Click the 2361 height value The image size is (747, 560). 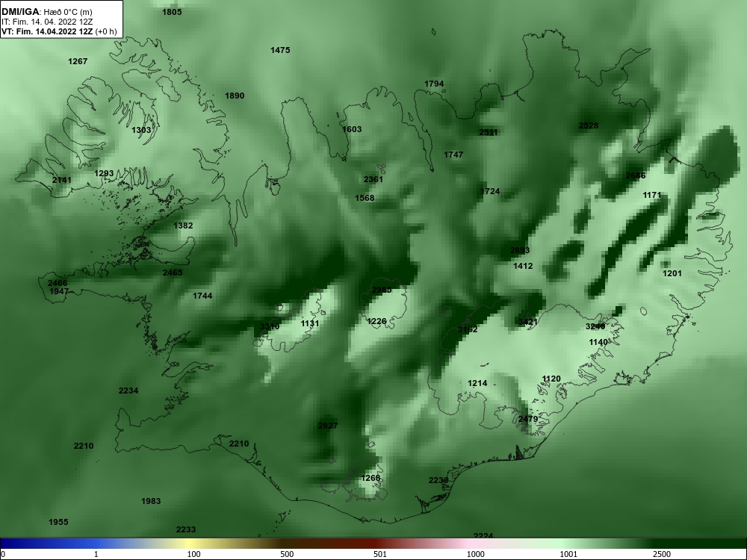[x=373, y=179]
